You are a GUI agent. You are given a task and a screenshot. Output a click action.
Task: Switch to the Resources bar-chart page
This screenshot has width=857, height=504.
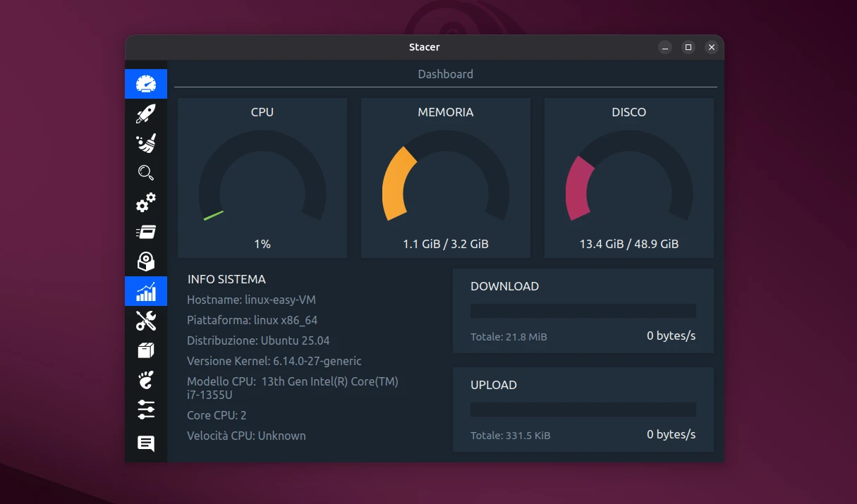(x=146, y=290)
